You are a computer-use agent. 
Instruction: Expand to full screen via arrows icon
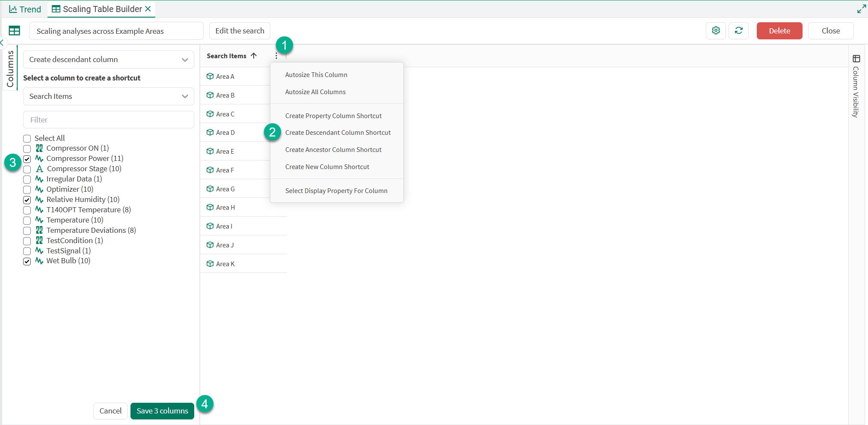pos(861,9)
